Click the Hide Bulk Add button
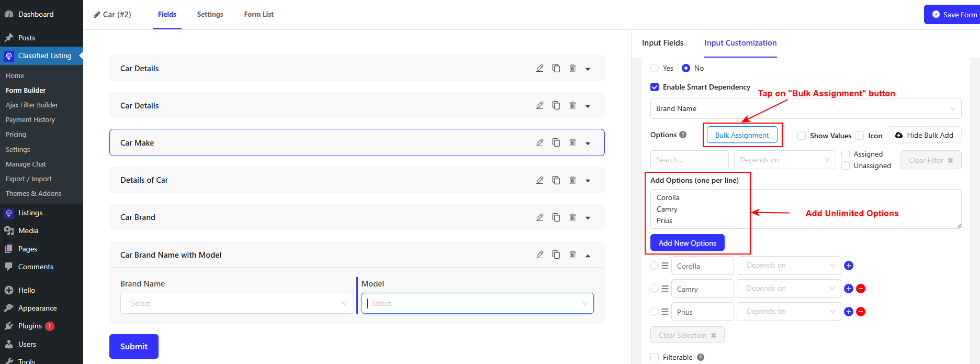This screenshot has width=980, height=364. coord(924,135)
